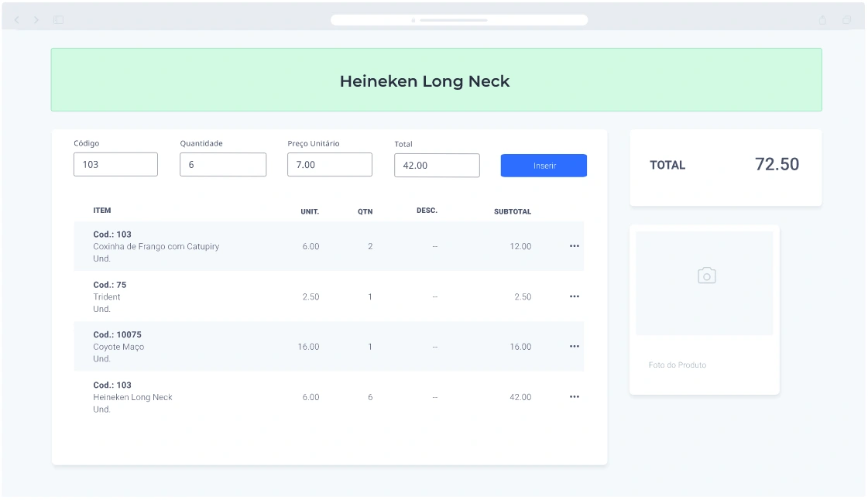Click the Total input showing 42.00
The image size is (868, 500).
tap(437, 165)
